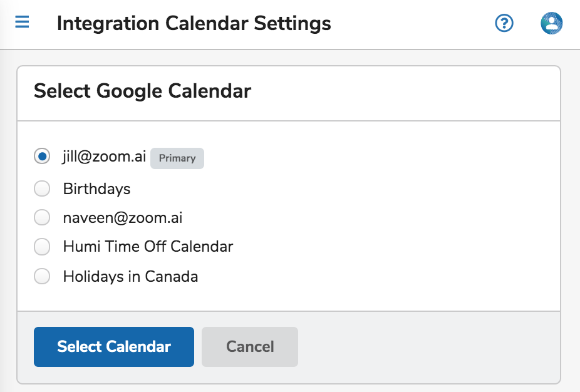
Task: Select the jill@zoom.ai radio button
Action: pos(42,156)
